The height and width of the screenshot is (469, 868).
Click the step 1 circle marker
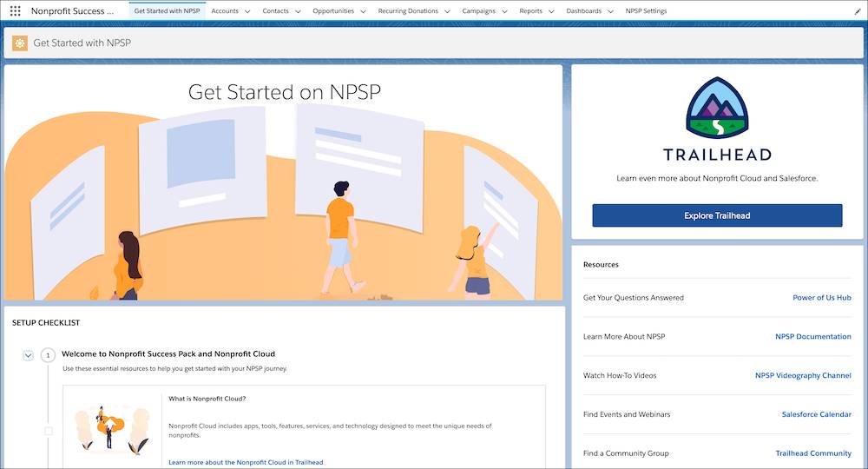pos(48,355)
